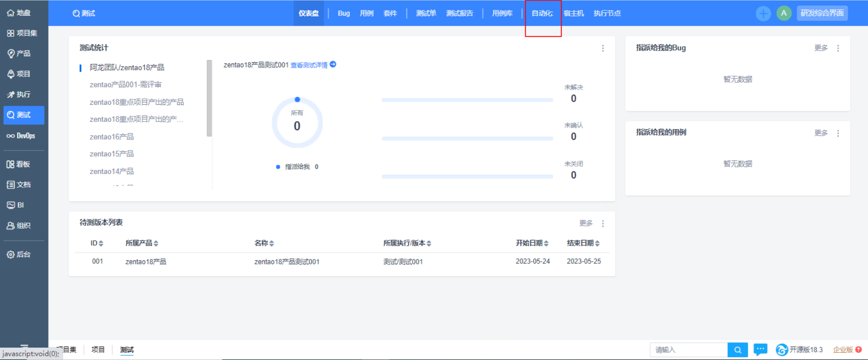Sort the table by ID column

coord(97,243)
